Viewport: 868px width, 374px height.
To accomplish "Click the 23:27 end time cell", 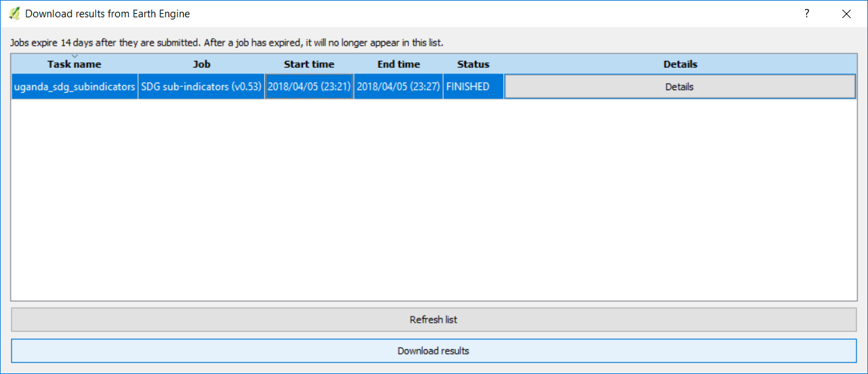I will pyautogui.click(x=399, y=87).
